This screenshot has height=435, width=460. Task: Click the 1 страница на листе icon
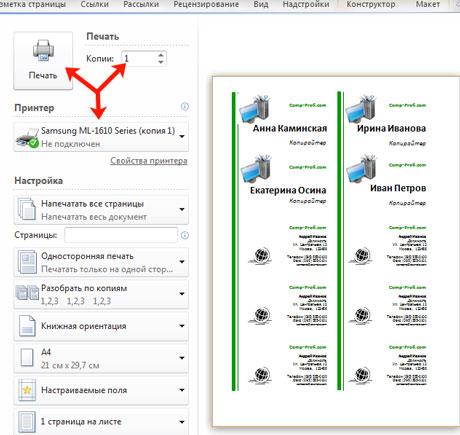tap(27, 422)
